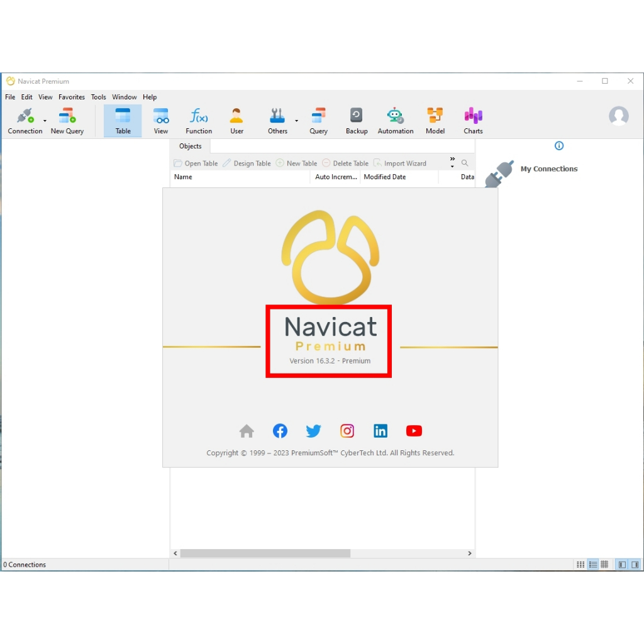Click the horizontal scrollbar thumb
The image size is (644, 644).
point(265,553)
